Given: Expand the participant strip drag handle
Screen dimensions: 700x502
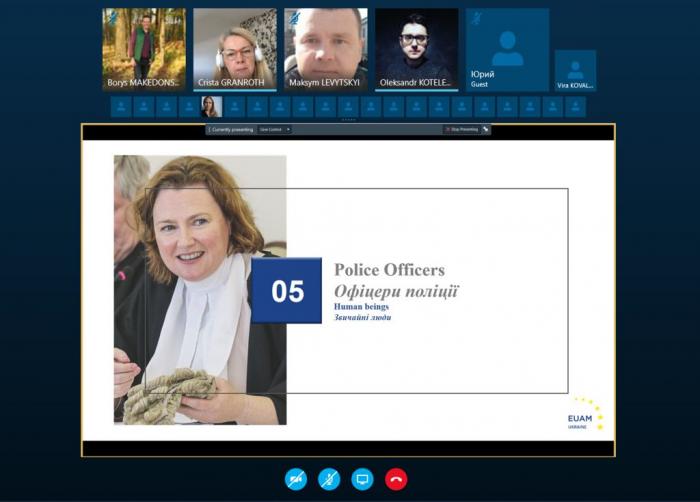Looking at the screenshot, I should [348, 120].
